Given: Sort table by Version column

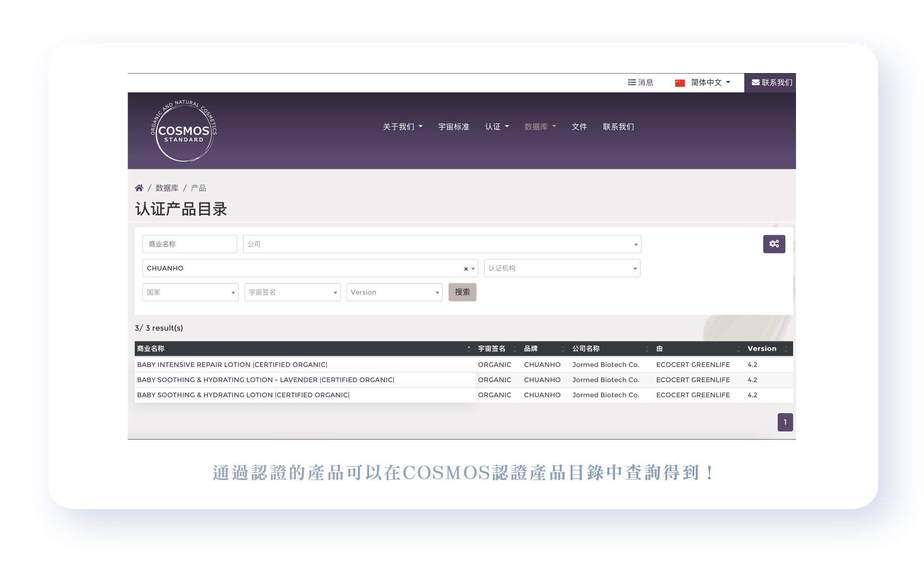Looking at the screenshot, I should coord(785,349).
